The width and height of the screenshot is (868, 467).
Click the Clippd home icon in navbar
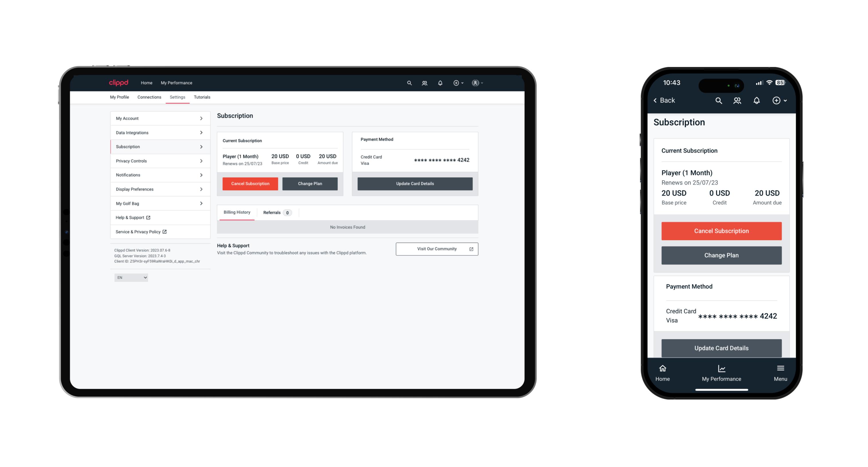coord(119,83)
